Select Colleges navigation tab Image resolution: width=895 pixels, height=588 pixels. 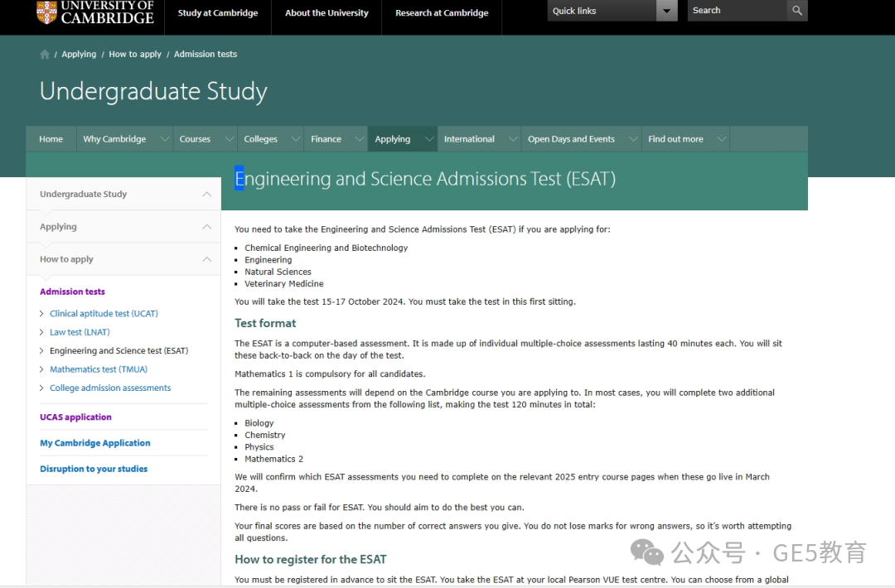click(x=260, y=139)
